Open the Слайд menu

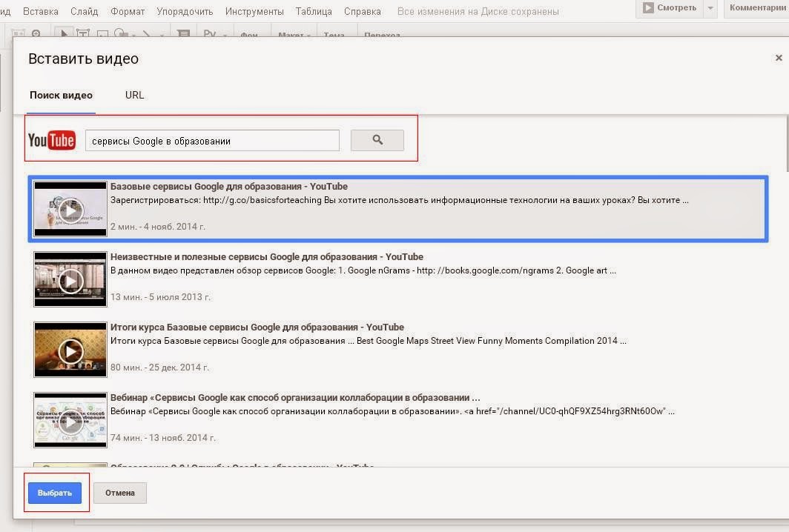point(84,11)
